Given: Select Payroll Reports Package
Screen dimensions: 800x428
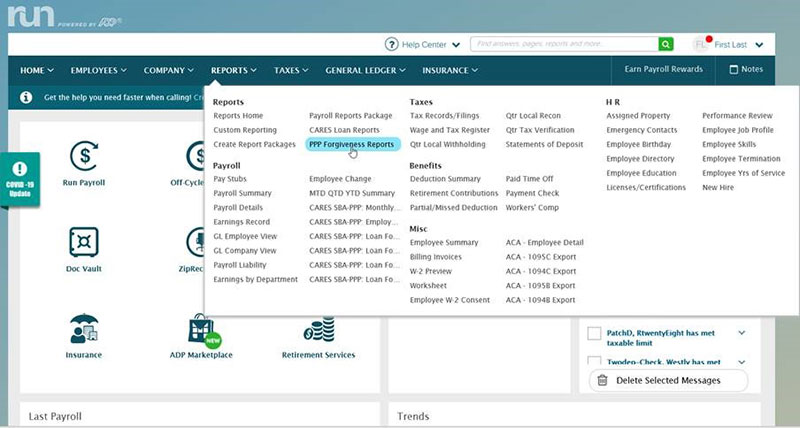Looking at the screenshot, I should 351,116.
